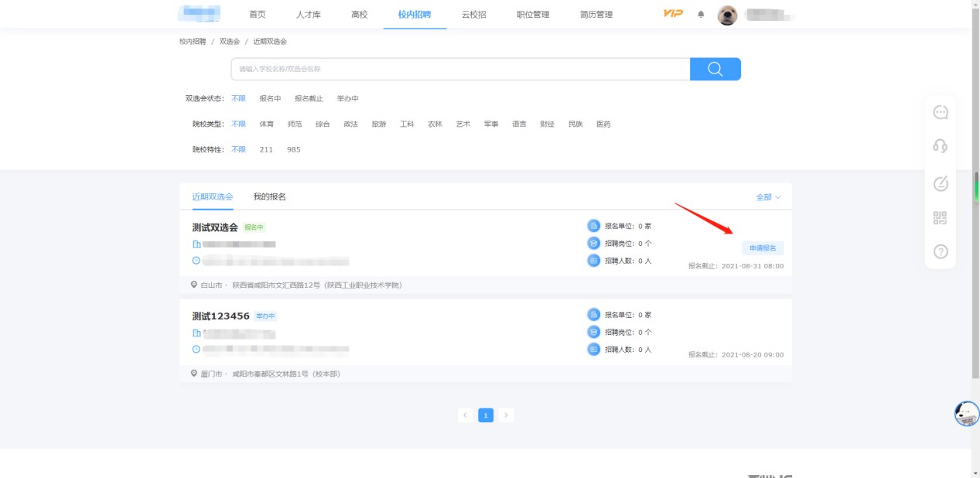The height and width of the screenshot is (478, 980).
Task: Click the VIP badge icon
Action: pyautogui.click(x=673, y=14)
